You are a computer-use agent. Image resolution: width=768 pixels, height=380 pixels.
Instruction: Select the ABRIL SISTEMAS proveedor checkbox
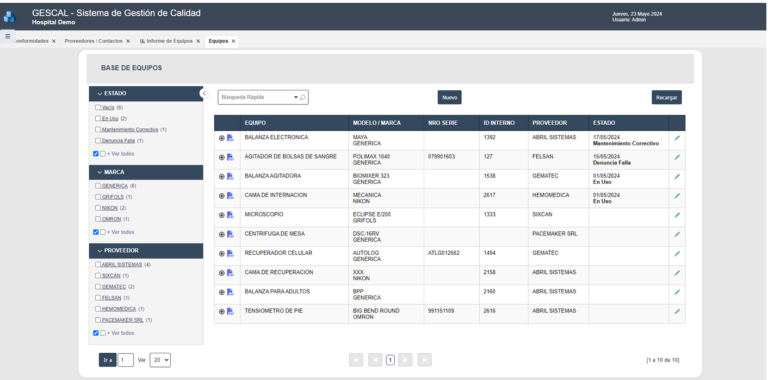coord(98,264)
